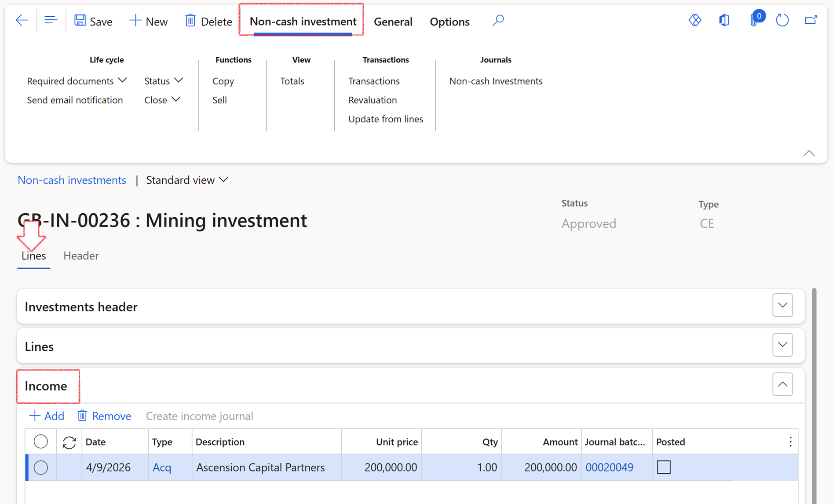Click the Revaluation button
Viewport: 833px width, 504px height.
[x=373, y=100]
